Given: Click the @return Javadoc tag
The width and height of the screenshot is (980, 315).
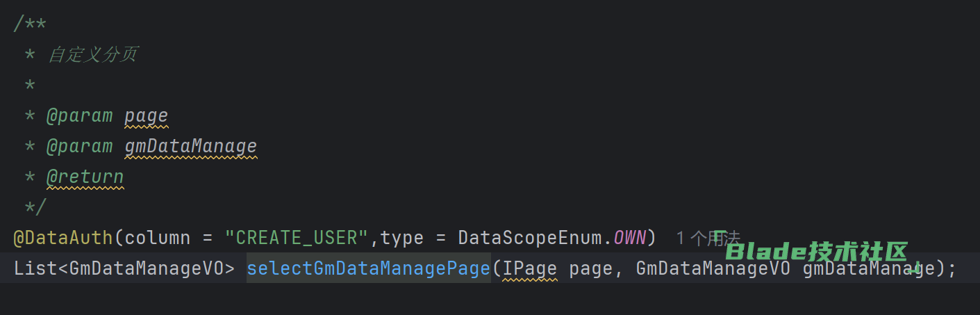Looking at the screenshot, I should pyautogui.click(x=85, y=177).
